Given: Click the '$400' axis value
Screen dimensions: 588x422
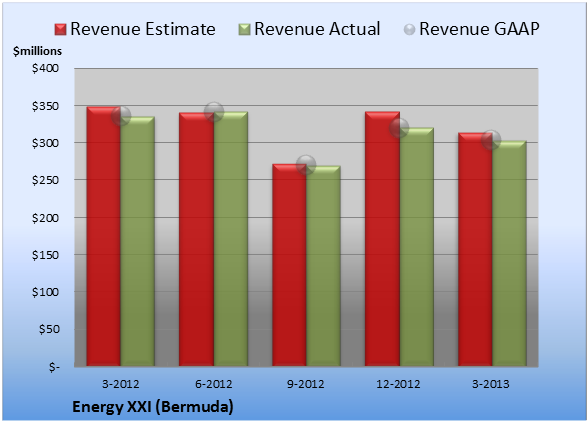Looking at the screenshot, I should coord(45,68).
